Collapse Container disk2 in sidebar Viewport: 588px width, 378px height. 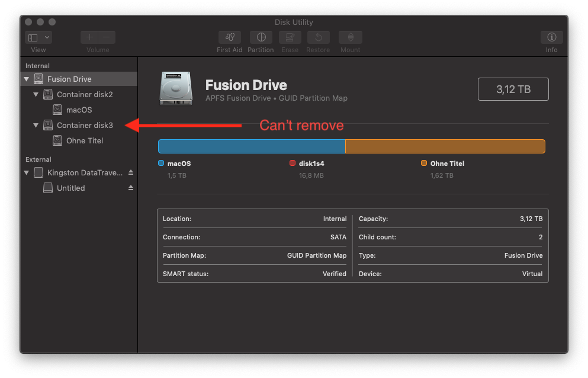coord(36,95)
